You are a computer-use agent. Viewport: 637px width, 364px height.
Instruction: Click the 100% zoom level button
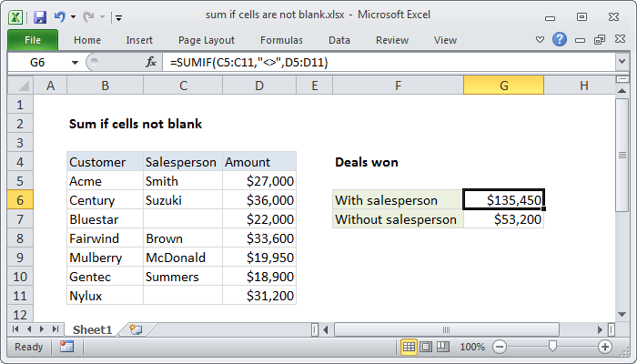click(471, 347)
